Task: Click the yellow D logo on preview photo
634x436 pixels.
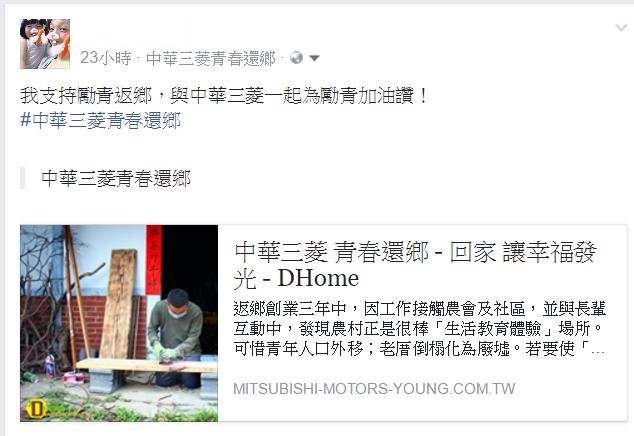Action: (x=35, y=409)
